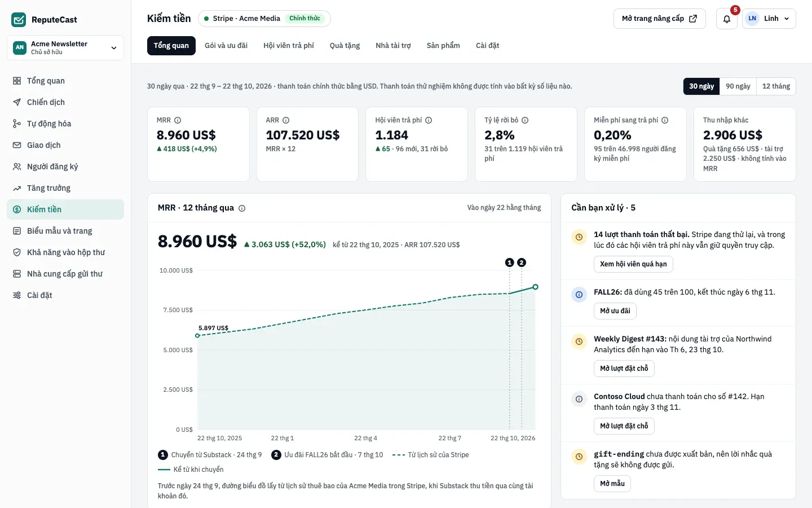Click the Nhà cung cấp gửi thư server icon

(x=17, y=274)
